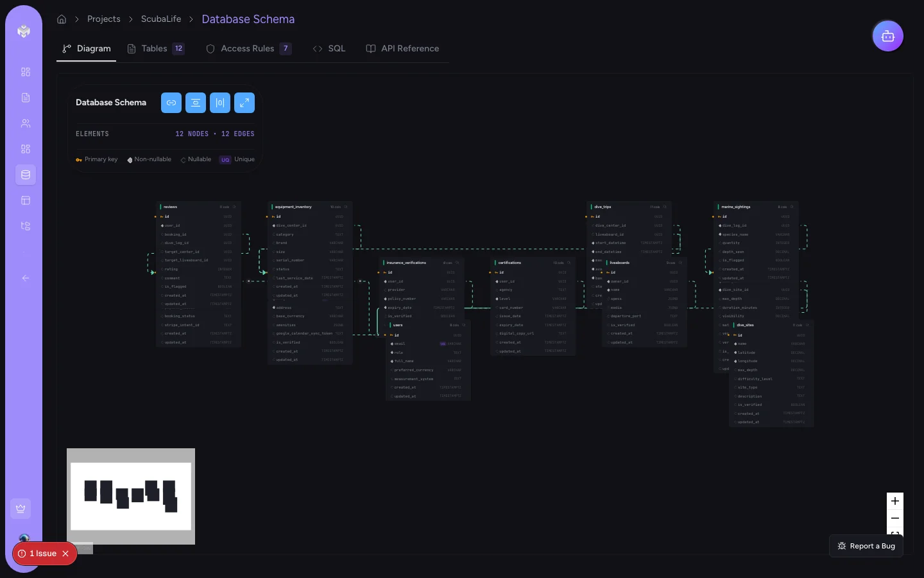
Task: Expand the diagram to full screen
Action: (244, 103)
